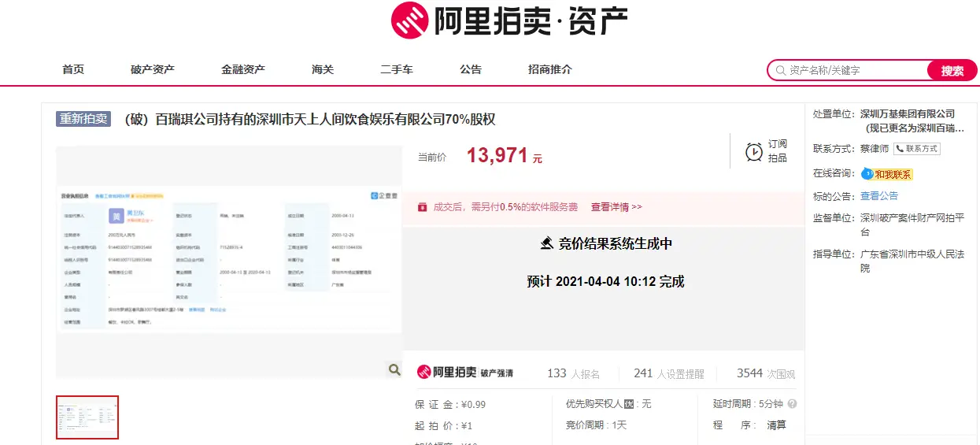Click the red 搜索 button
This screenshot has height=445, width=980.
[952, 70]
